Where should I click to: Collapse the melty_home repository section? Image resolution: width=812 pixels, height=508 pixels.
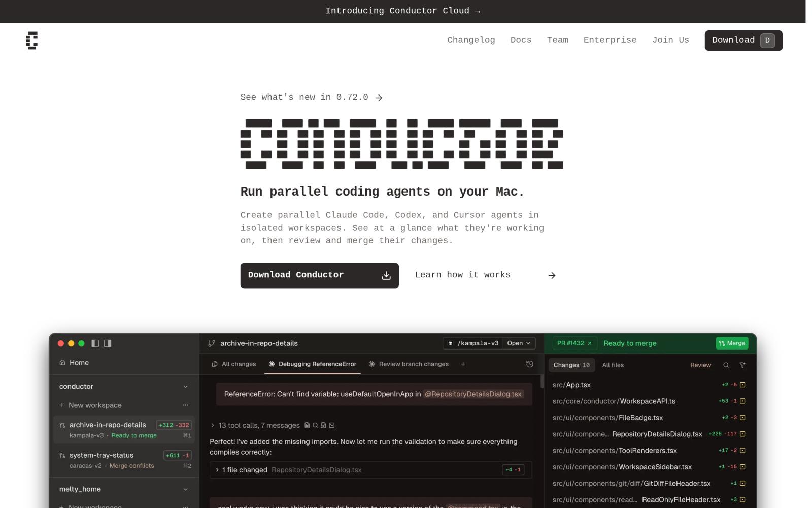tap(185, 489)
